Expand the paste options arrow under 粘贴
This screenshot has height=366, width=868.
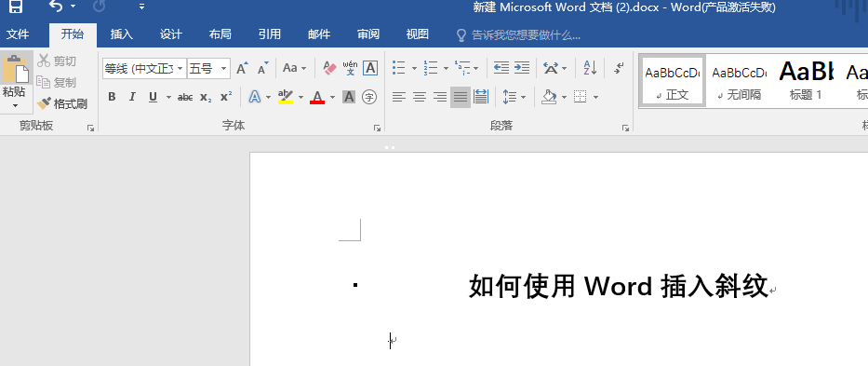point(15,105)
